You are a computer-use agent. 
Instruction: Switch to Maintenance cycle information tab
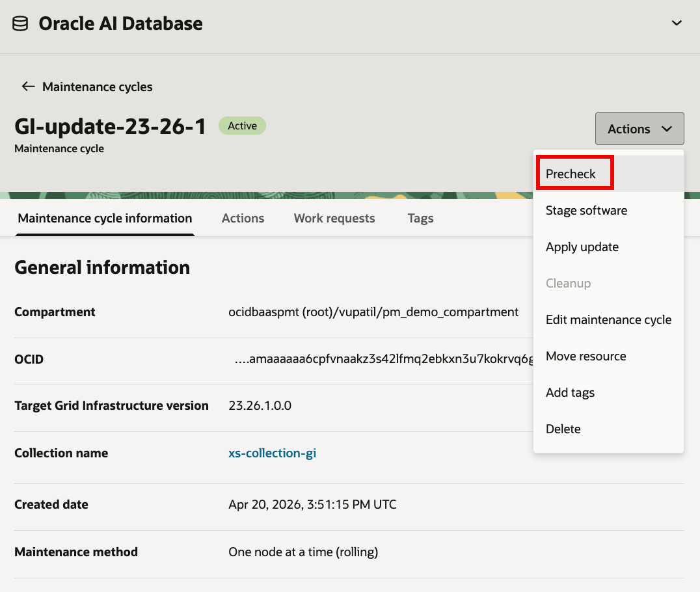tap(105, 219)
